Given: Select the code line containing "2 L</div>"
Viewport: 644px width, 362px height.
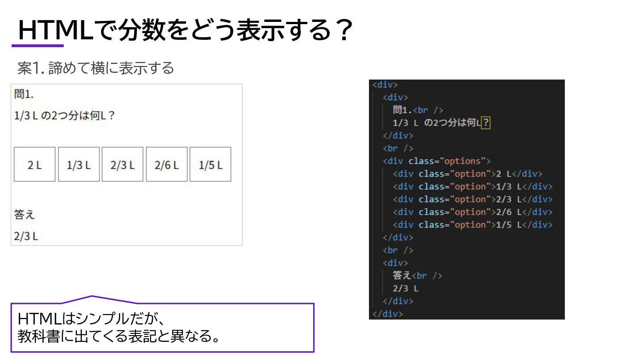Looking at the screenshot, I should click(467, 174).
